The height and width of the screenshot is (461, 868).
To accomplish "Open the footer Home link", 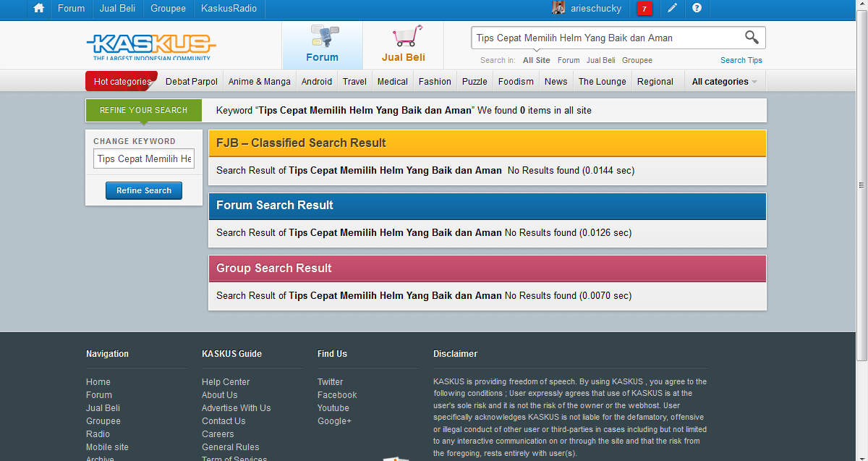I will coord(98,382).
